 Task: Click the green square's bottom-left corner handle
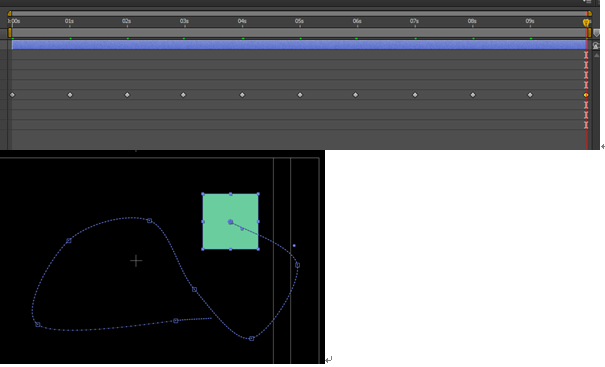[x=203, y=249]
